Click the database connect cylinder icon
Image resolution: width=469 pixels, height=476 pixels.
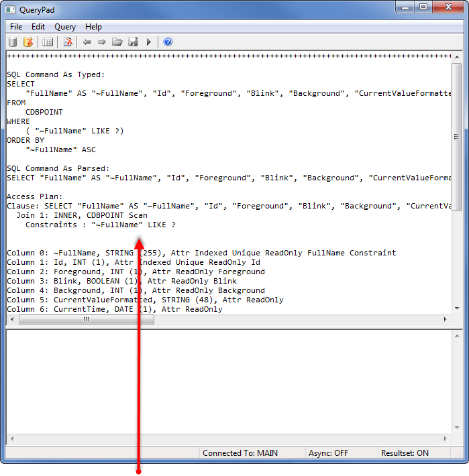(13, 42)
